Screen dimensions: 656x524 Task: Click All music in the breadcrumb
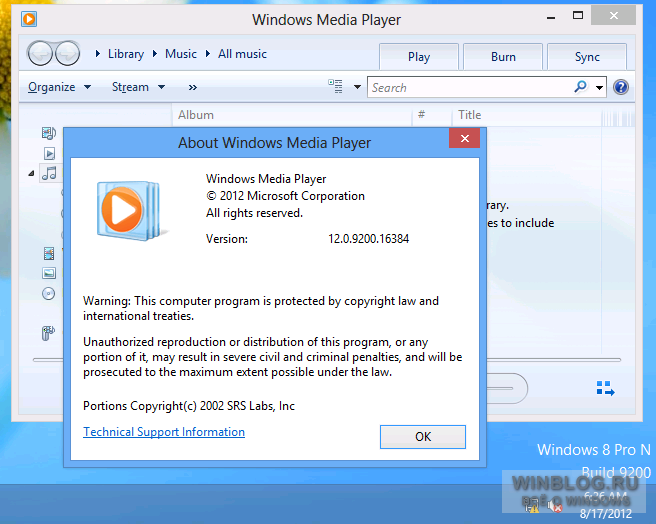point(242,54)
